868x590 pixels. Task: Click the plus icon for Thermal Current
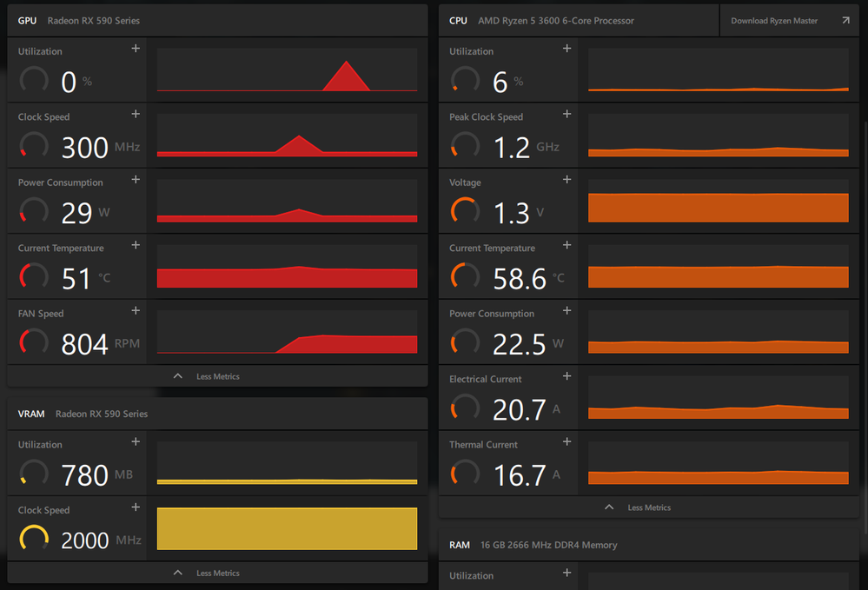coord(567,441)
